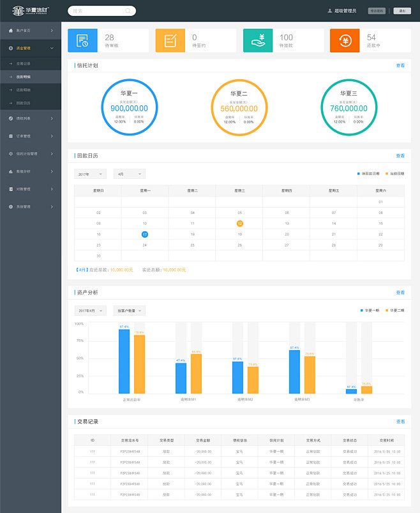
Task: Click 查看 link in 交易记录 section
Action: pyautogui.click(x=400, y=422)
